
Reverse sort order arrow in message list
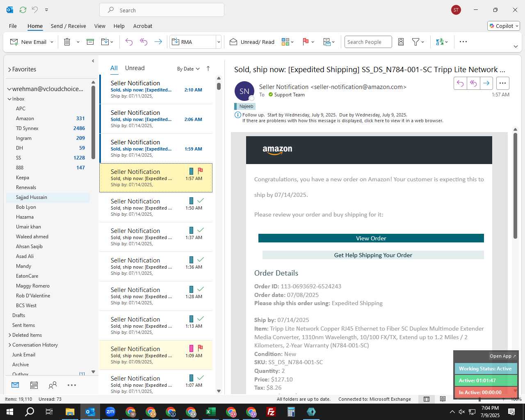pyautogui.click(x=208, y=68)
